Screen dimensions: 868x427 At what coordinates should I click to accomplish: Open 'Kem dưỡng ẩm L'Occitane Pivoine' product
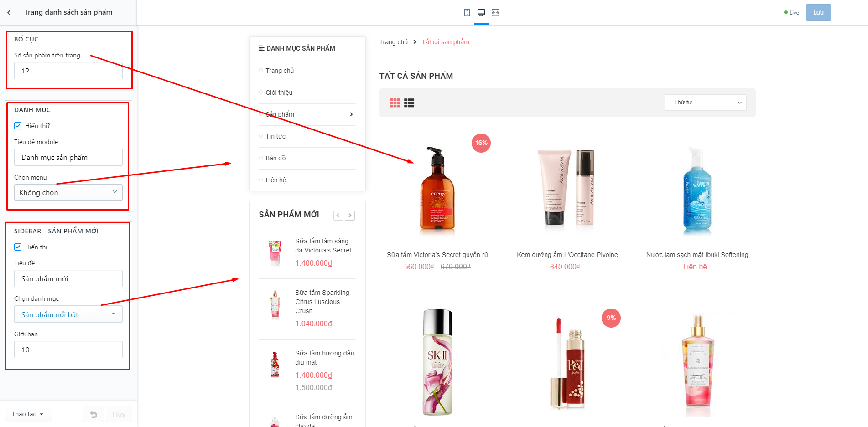point(567,255)
